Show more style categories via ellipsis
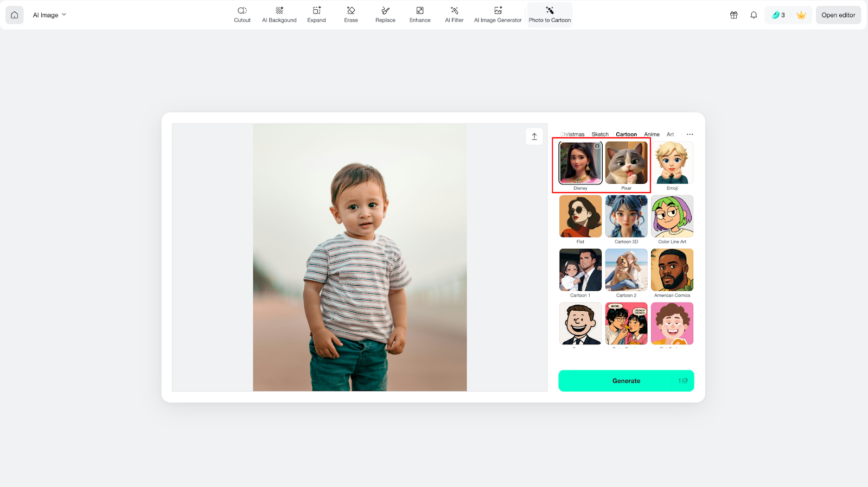 (x=690, y=134)
